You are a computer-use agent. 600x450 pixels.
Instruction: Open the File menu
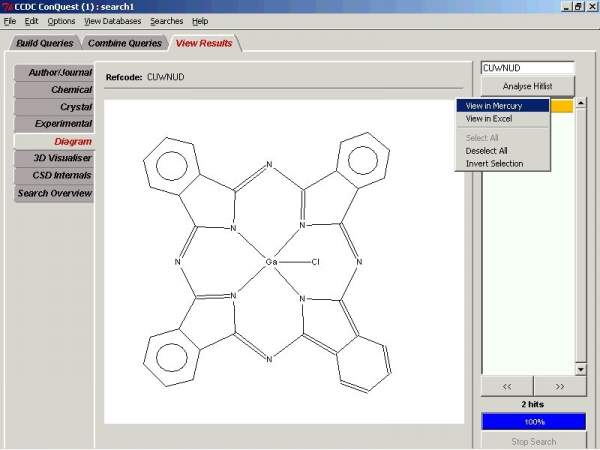point(10,21)
